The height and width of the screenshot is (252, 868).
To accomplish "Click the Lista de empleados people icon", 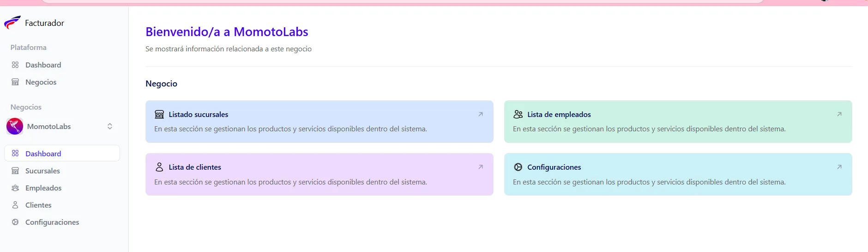I will point(518,114).
